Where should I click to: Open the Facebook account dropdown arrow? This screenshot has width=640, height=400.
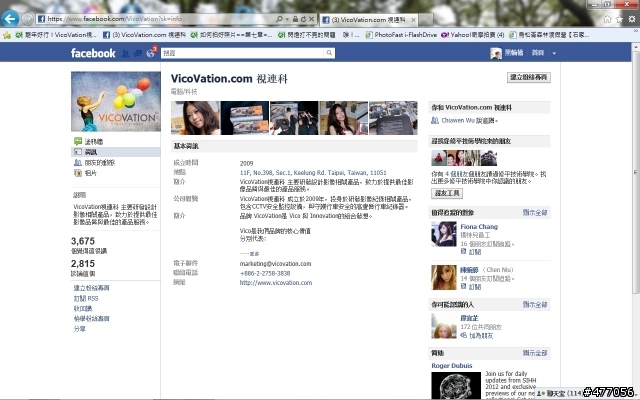[x=554, y=53]
